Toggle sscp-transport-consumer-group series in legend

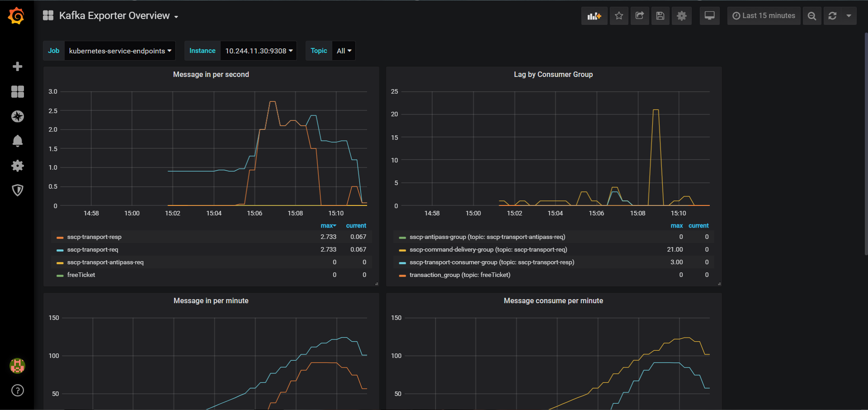[492, 262]
